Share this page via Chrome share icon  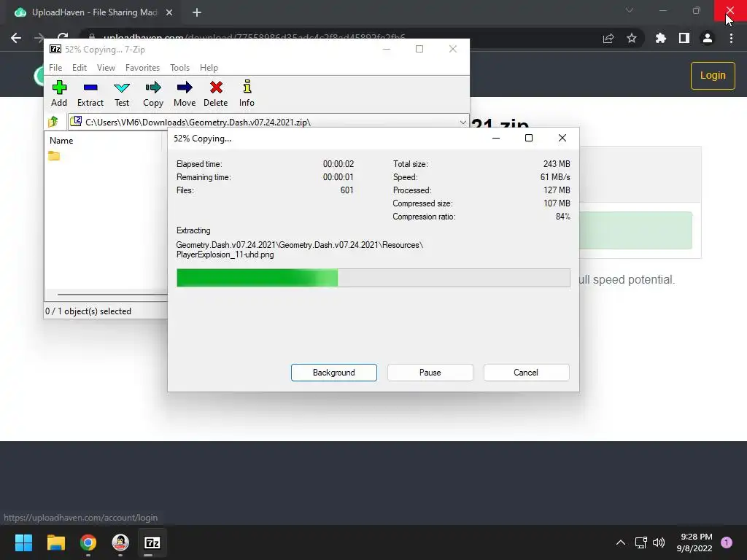[608, 39]
